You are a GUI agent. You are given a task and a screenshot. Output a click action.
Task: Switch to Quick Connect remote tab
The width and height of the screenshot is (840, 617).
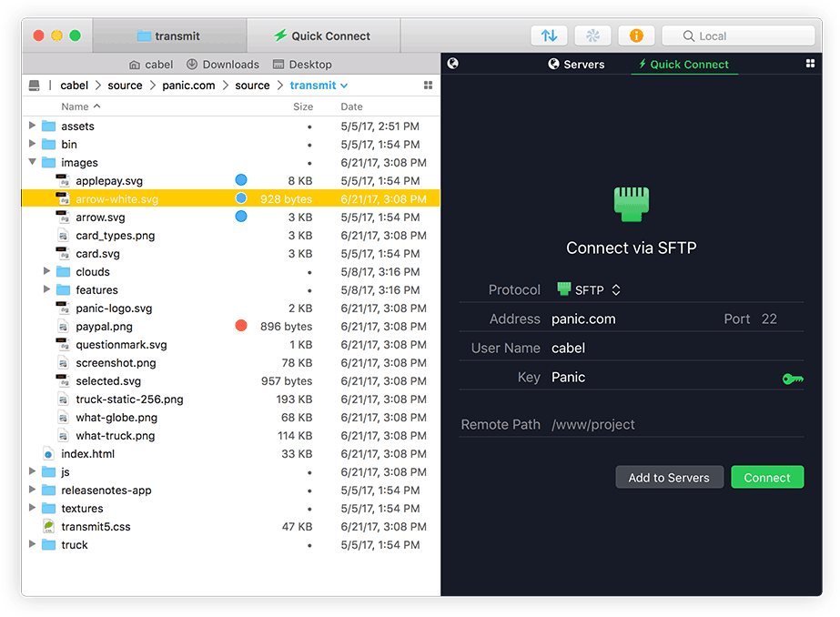tap(684, 65)
